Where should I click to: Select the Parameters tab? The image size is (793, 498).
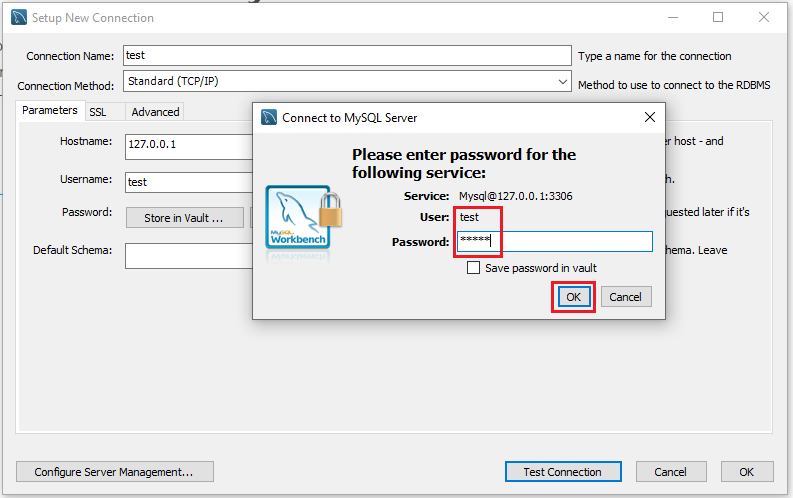pyautogui.click(x=50, y=110)
